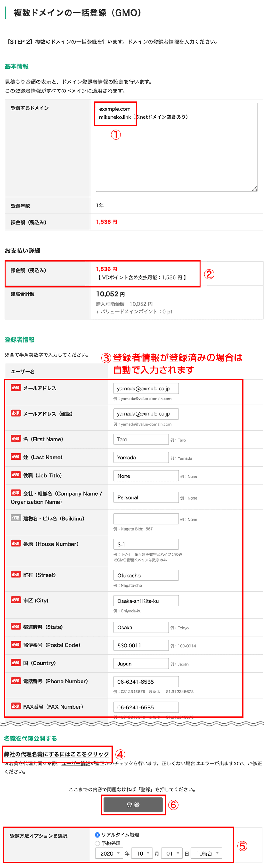The height and width of the screenshot is (868, 264).
Task: Click the ※全て半角英数字で入力してください note
Action: pyautogui.click(x=47, y=355)
